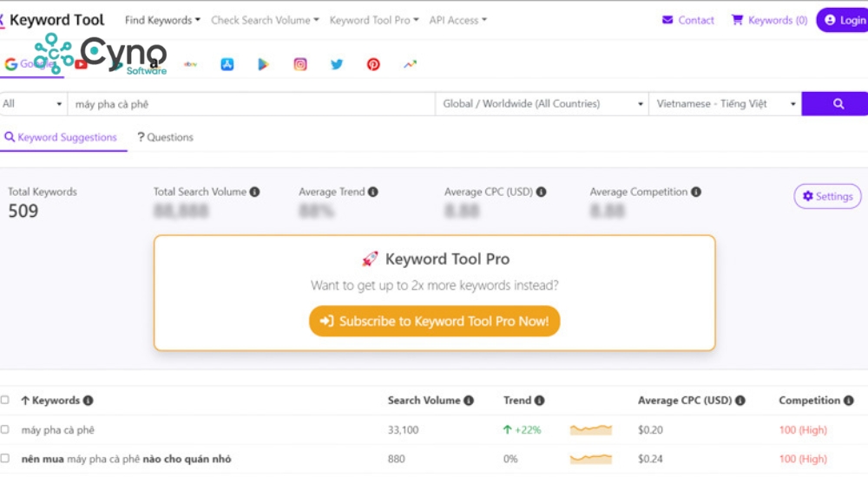Open the Find Keywords dropdown menu
Screen dimensions: 868x477
(162, 20)
